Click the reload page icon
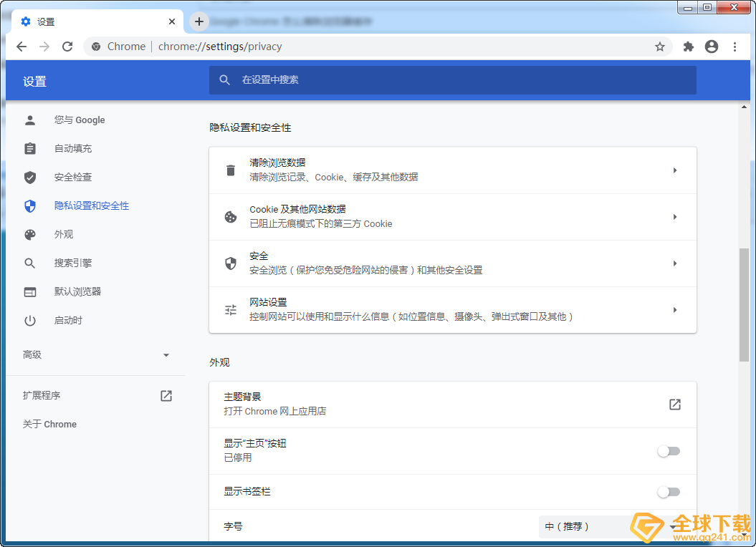Viewport: 756px width, 547px height. (67, 46)
